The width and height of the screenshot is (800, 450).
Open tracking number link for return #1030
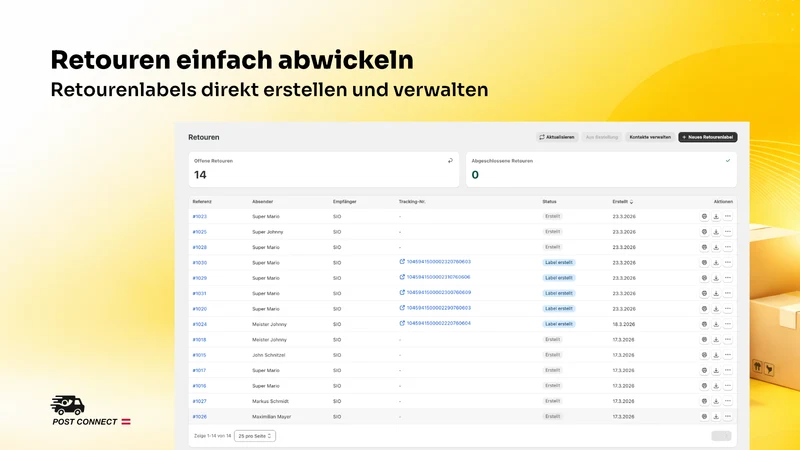pos(435,262)
